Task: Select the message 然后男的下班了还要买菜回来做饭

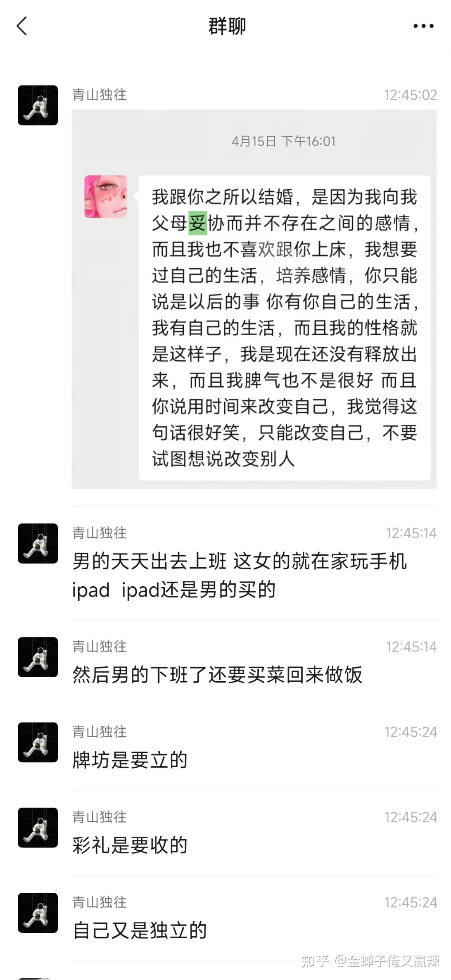Action: click(217, 675)
